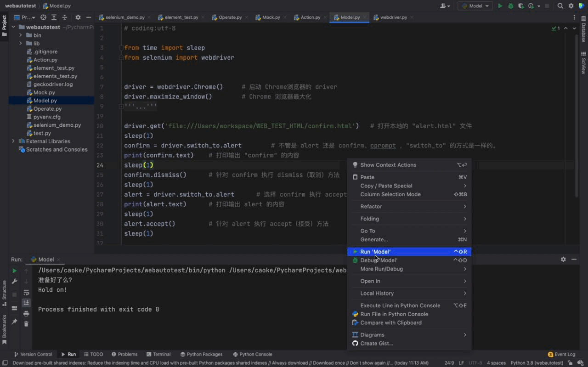This screenshot has width=588, height=367.
Task: Open the Refactor submenu
Action: (409, 207)
